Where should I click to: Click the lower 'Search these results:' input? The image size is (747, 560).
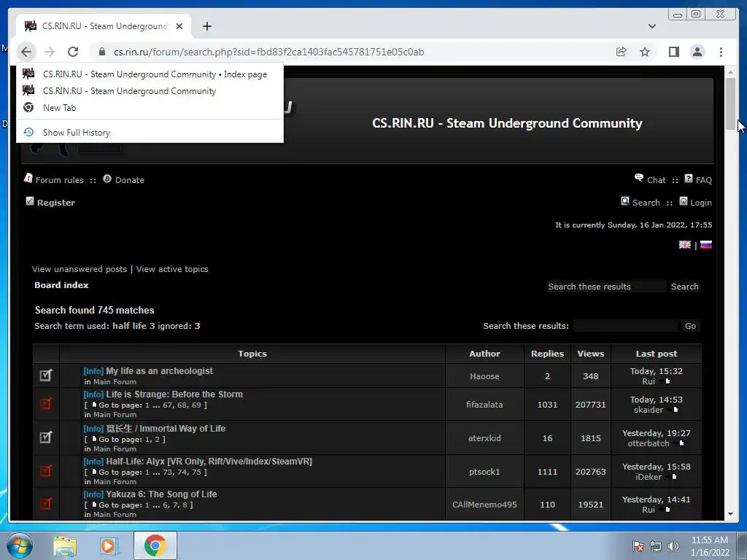click(625, 326)
